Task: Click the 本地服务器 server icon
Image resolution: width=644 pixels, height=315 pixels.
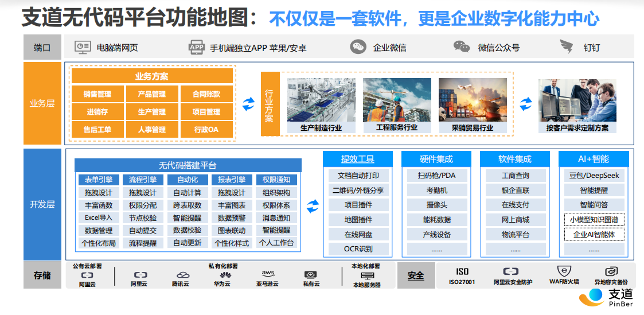Action: coord(367,275)
